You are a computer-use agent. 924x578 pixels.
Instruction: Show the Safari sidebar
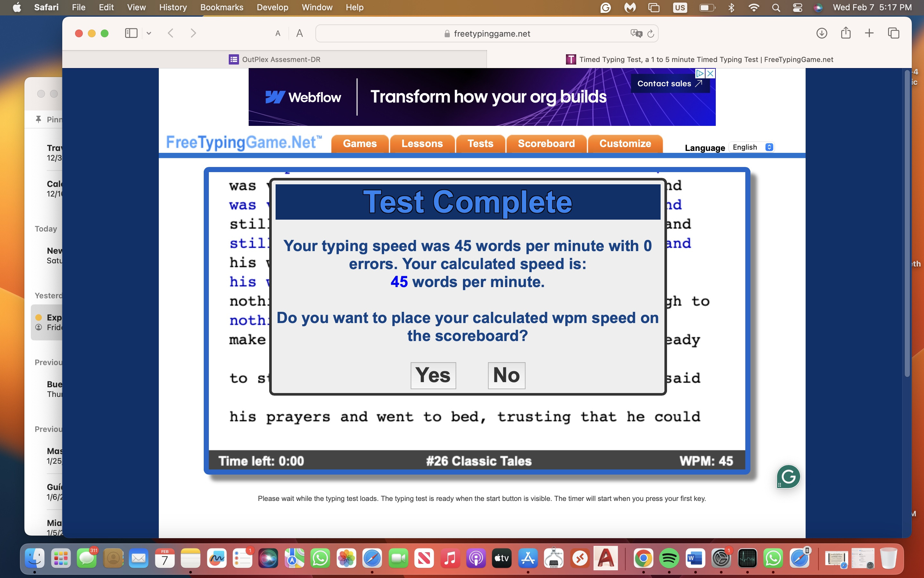tap(131, 33)
